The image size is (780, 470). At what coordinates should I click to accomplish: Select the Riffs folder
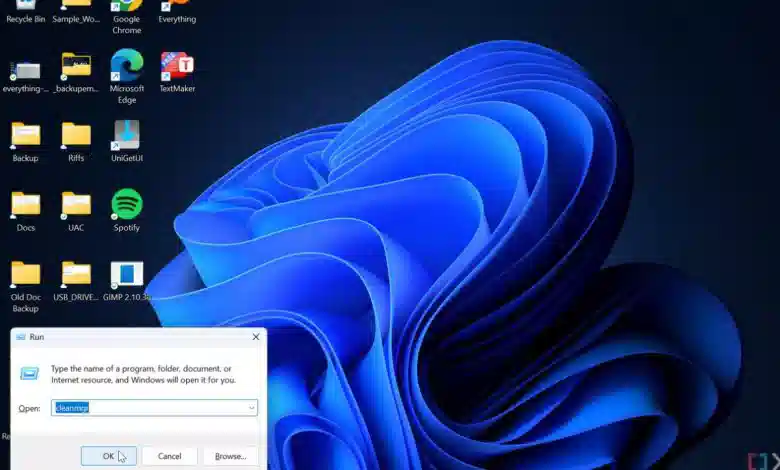(x=76, y=142)
